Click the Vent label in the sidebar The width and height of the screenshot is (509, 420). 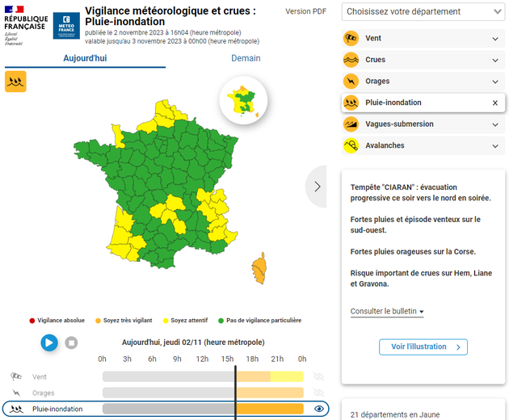[373, 38]
